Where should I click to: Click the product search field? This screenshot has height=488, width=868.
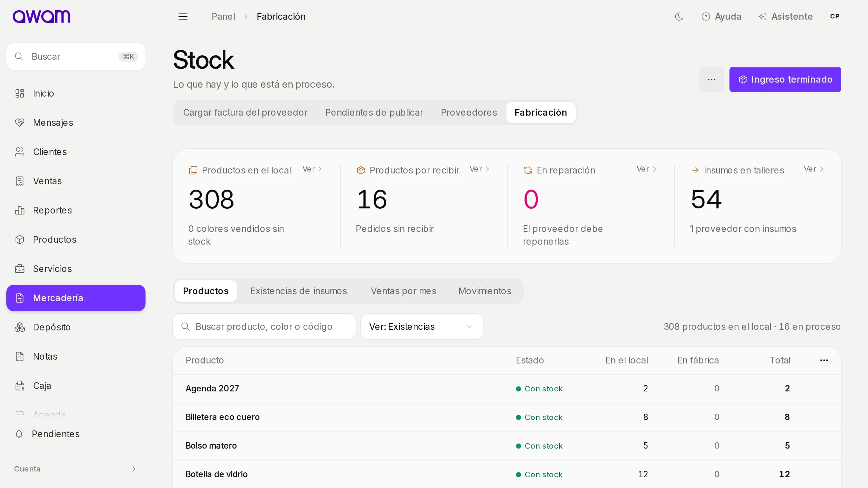pos(264,327)
